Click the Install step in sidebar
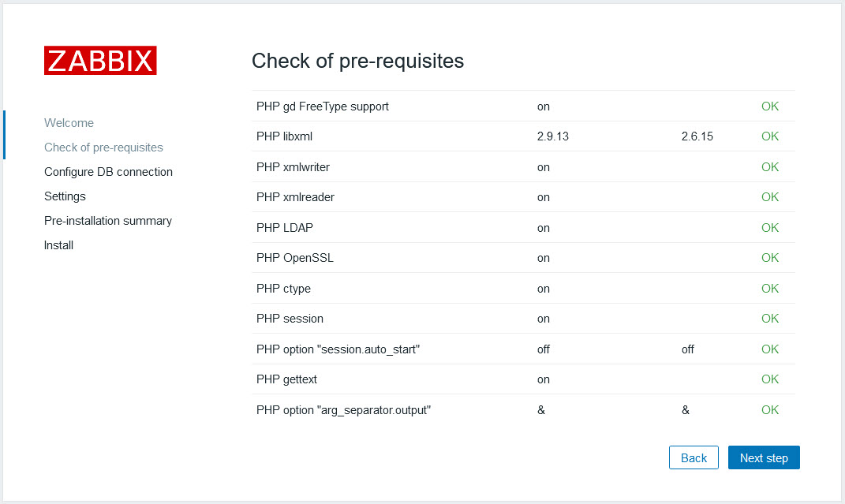 (x=58, y=245)
